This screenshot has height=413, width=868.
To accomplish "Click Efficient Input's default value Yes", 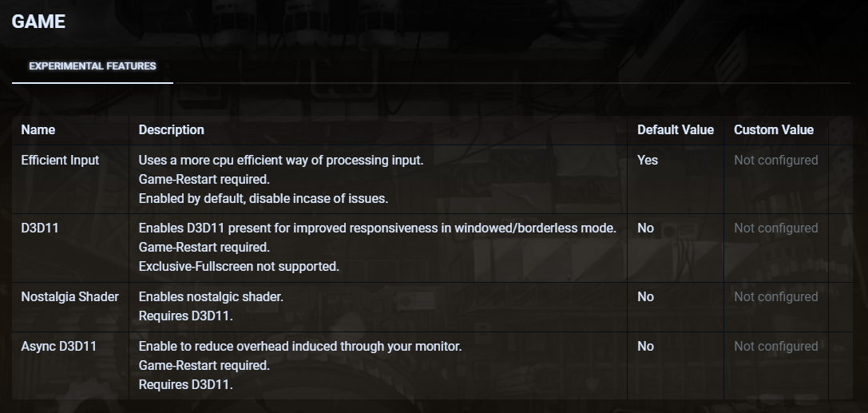I will click(647, 160).
